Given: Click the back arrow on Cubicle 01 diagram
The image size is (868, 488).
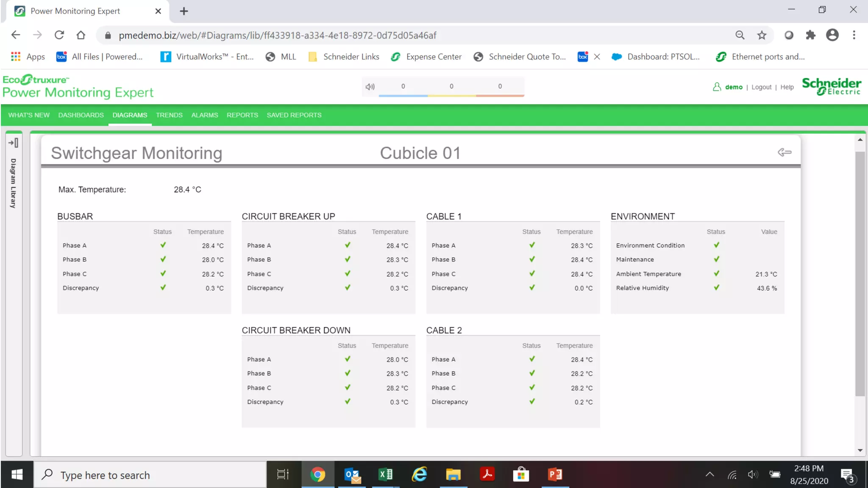Looking at the screenshot, I should click(784, 152).
